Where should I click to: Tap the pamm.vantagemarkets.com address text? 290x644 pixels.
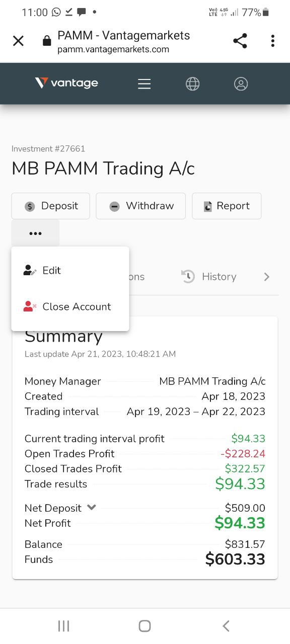pyautogui.click(x=113, y=49)
